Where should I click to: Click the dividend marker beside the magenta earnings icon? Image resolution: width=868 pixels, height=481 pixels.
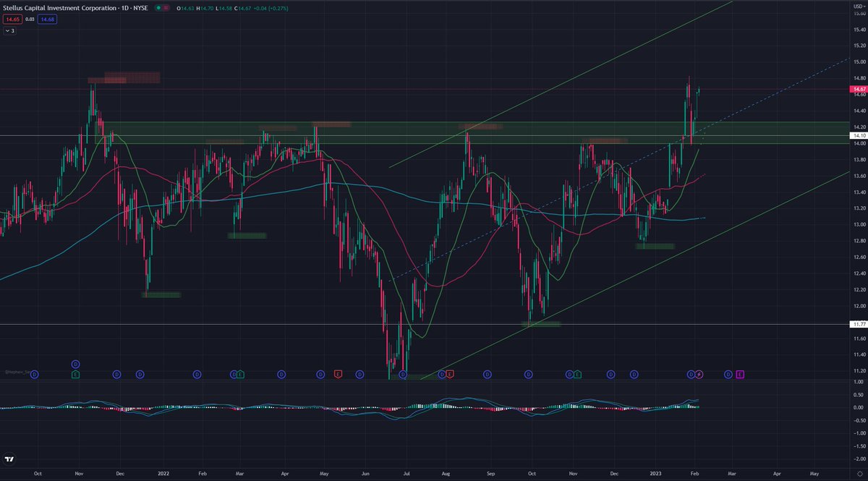tap(728, 374)
